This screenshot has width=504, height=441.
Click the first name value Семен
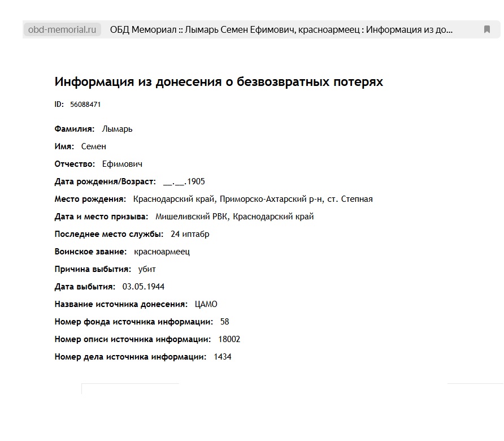click(94, 146)
